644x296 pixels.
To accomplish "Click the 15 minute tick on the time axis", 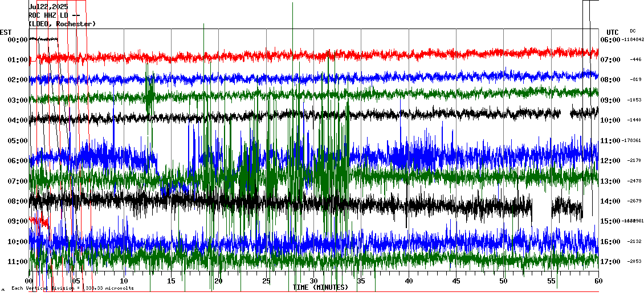I will click(171, 281).
